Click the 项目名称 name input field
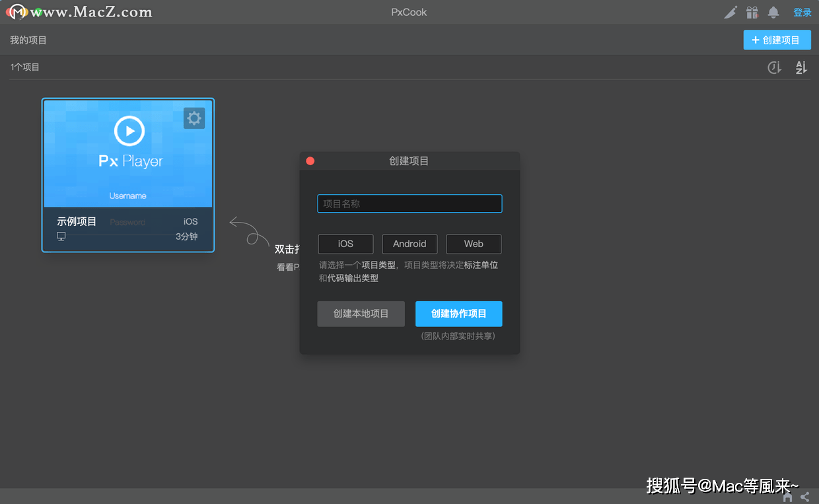The height and width of the screenshot is (504, 819). pos(409,203)
